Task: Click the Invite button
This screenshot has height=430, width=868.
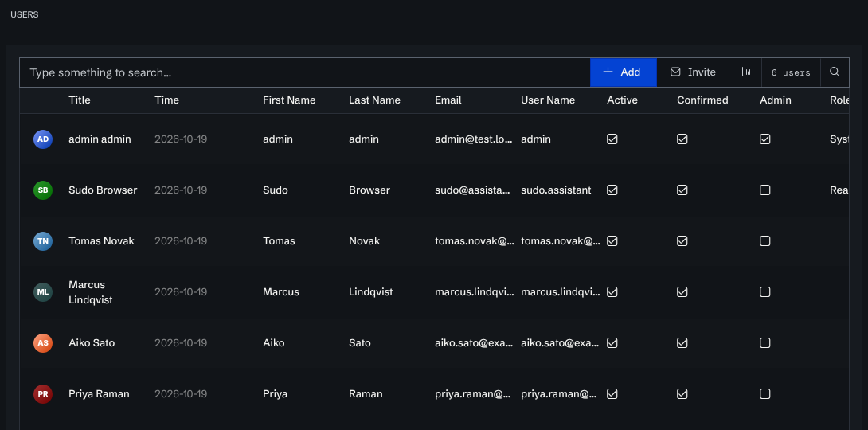Action: (x=694, y=72)
